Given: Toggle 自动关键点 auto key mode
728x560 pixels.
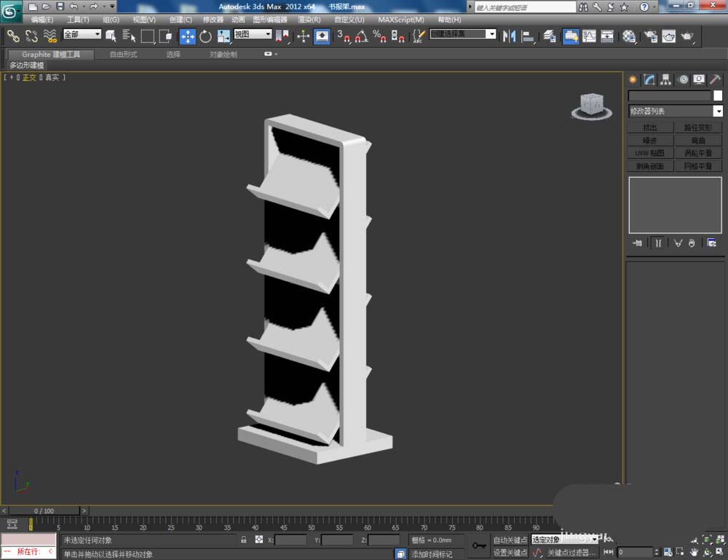Looking at the screenshot, I should pos(510,540).
